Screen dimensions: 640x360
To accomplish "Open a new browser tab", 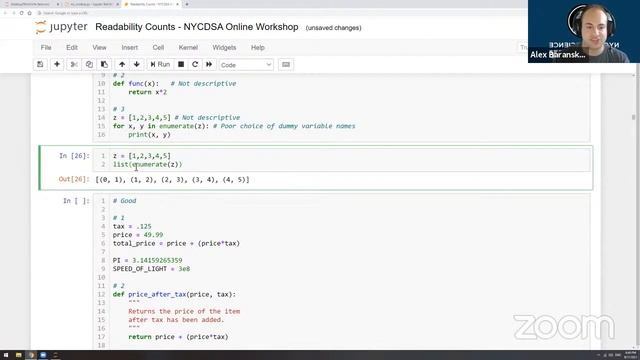I will tap(187, 4).
